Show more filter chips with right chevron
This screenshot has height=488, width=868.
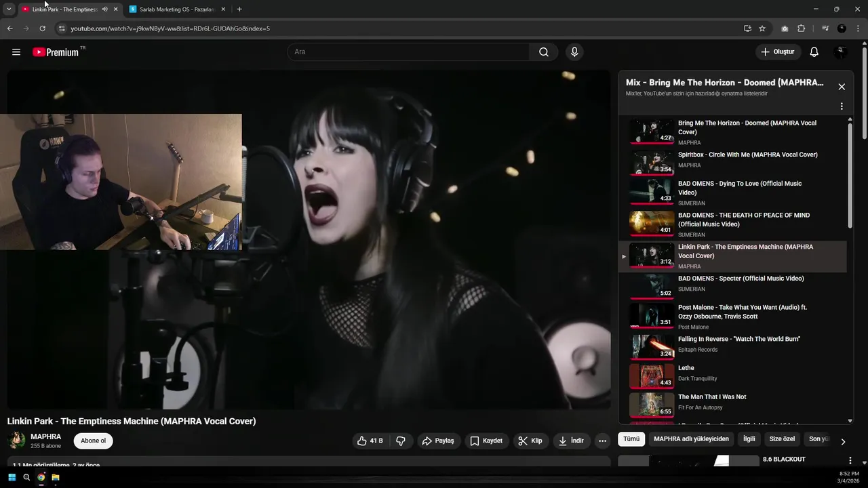click(x=843, y=441)
